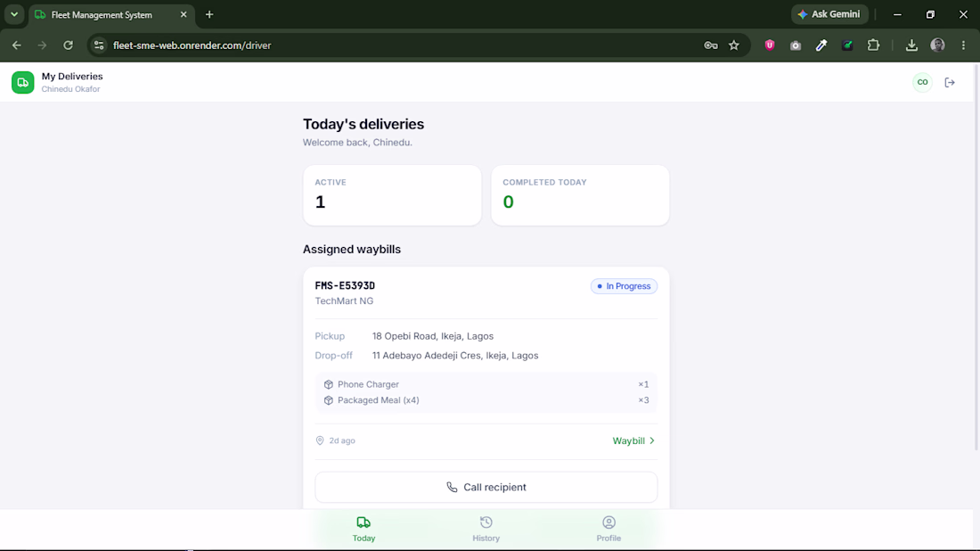Click the eyedropper color picker extension
This screenshot has width=980, height=551.
(821, 45)
